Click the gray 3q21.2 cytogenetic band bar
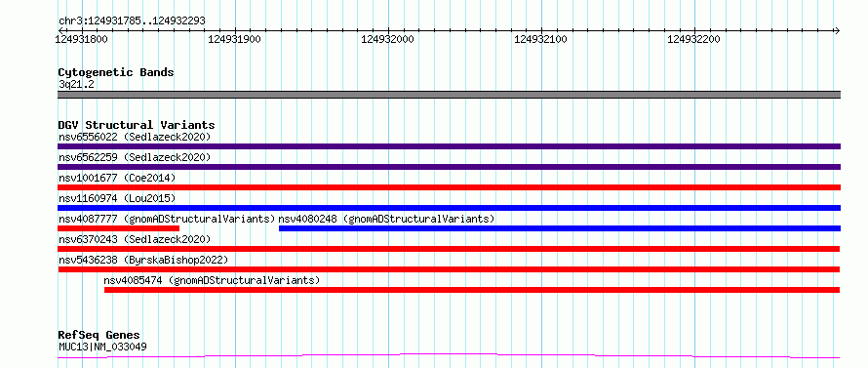 pos(449,95)
